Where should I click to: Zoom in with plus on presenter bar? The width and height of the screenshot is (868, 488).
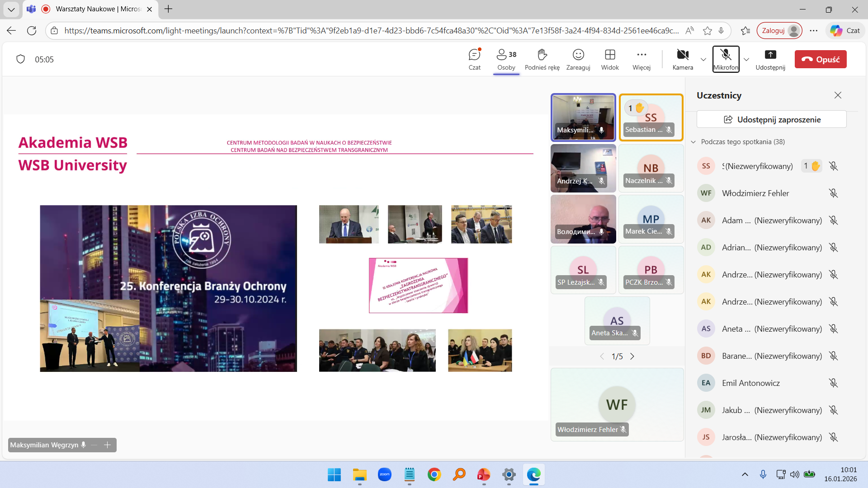[x=108, y=445]
